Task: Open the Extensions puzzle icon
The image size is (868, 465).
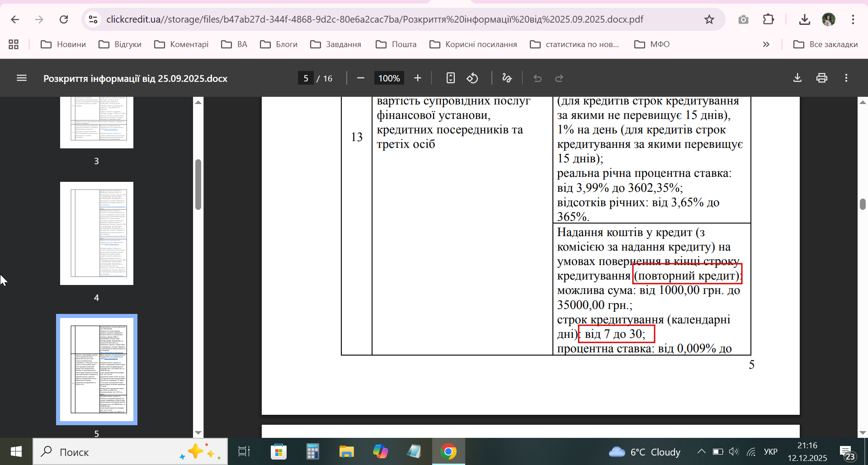Action: [769, 19]
